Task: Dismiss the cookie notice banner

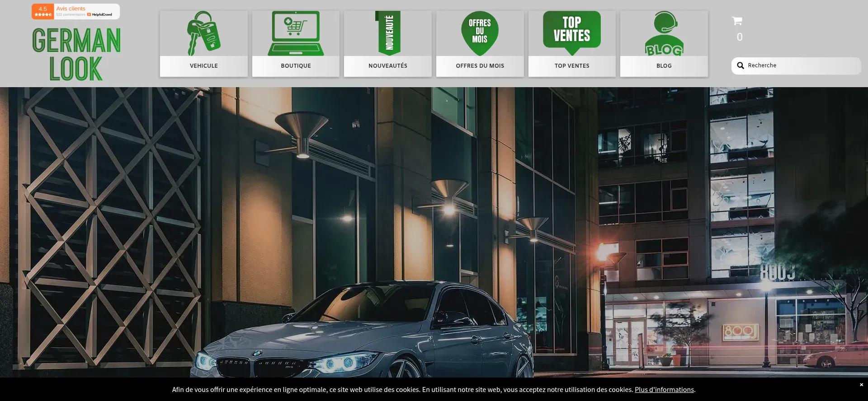Action: pos(861,385)
